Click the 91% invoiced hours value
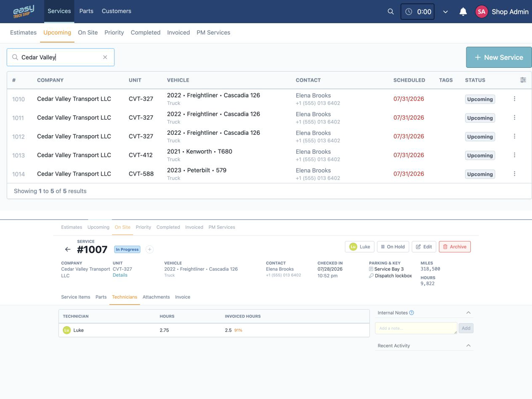Viewport: 532px width, 399px height. click(238, 330)
